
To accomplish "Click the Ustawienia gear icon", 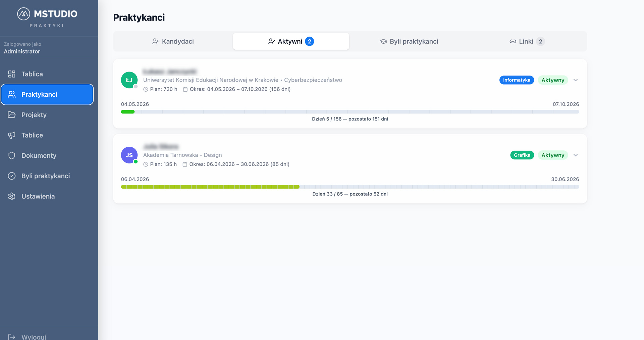I will pos(12,196).
